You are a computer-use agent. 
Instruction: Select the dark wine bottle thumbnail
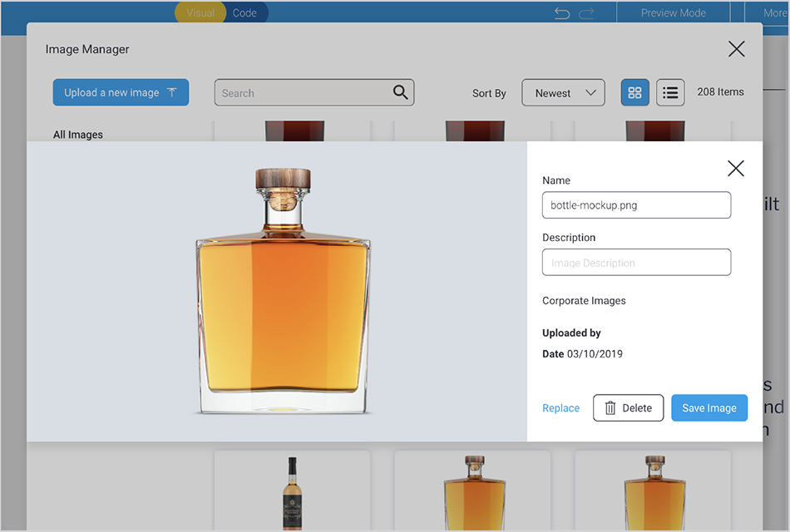292,490
